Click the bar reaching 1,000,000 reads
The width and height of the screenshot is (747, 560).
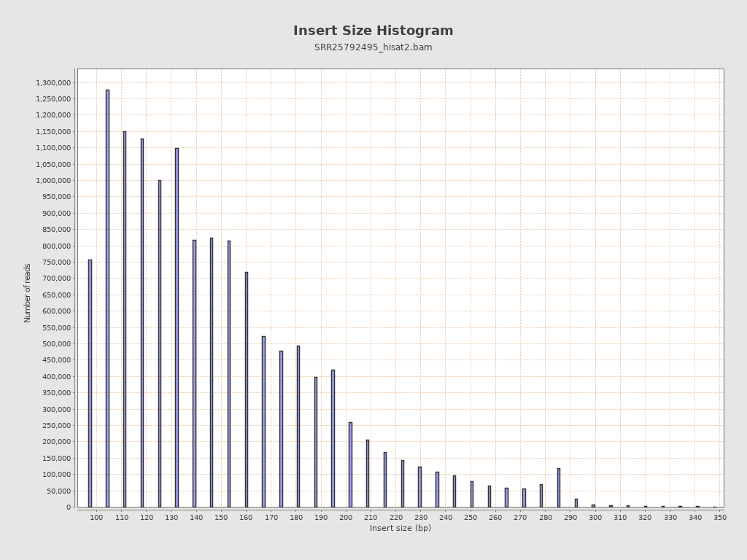pos(160,344)
